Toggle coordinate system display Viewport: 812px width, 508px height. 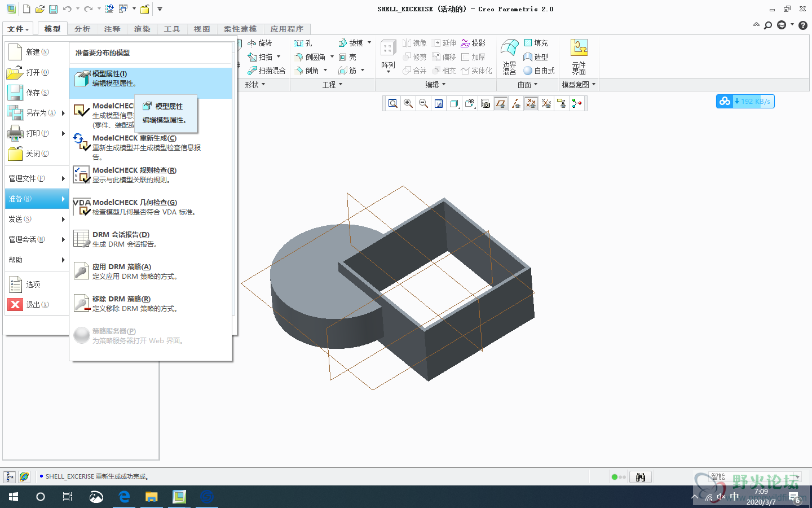tap(546, 103)
